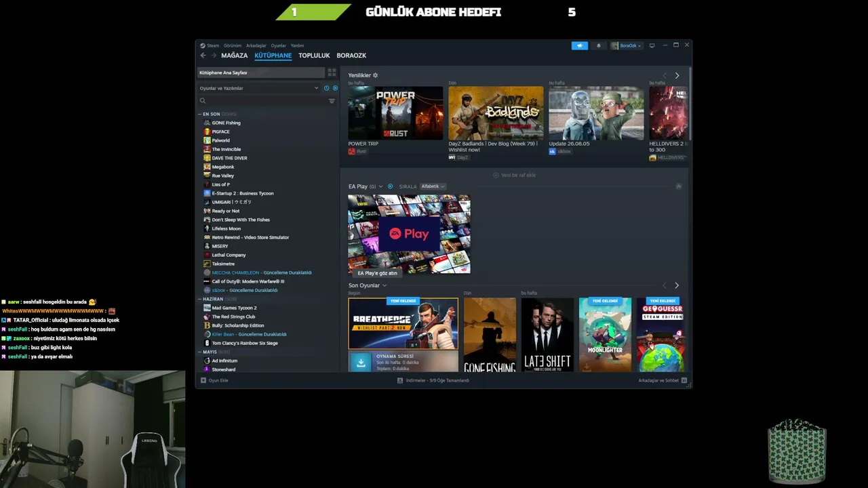Click the blue announcements megaphone button
The width and height of the screenshot is (868, 488).
[580, 45]
